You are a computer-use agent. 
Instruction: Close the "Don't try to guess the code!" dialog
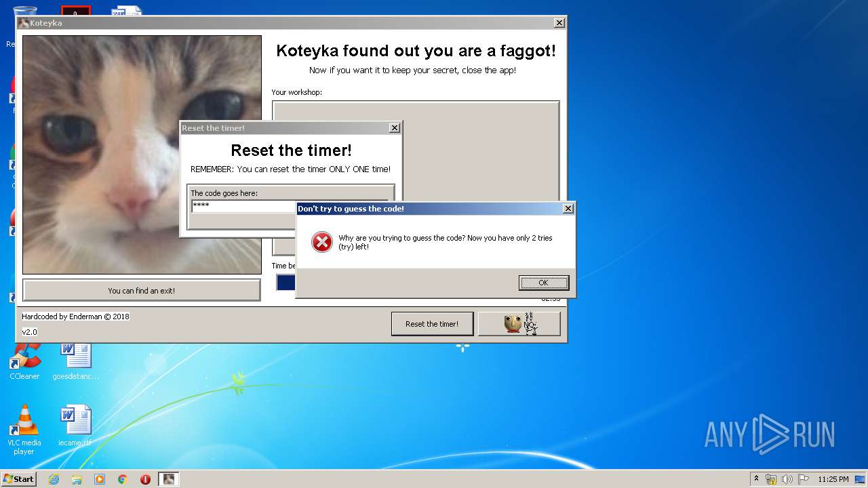[568, 209]
